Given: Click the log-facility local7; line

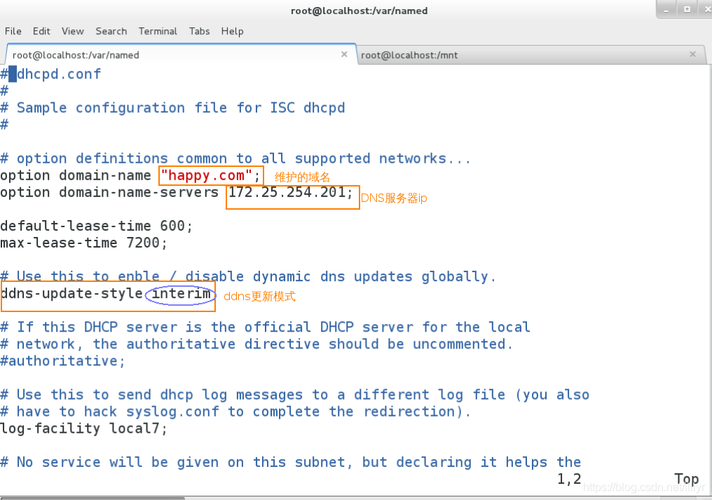Looking at the screenshot, I should pos(84,429).
